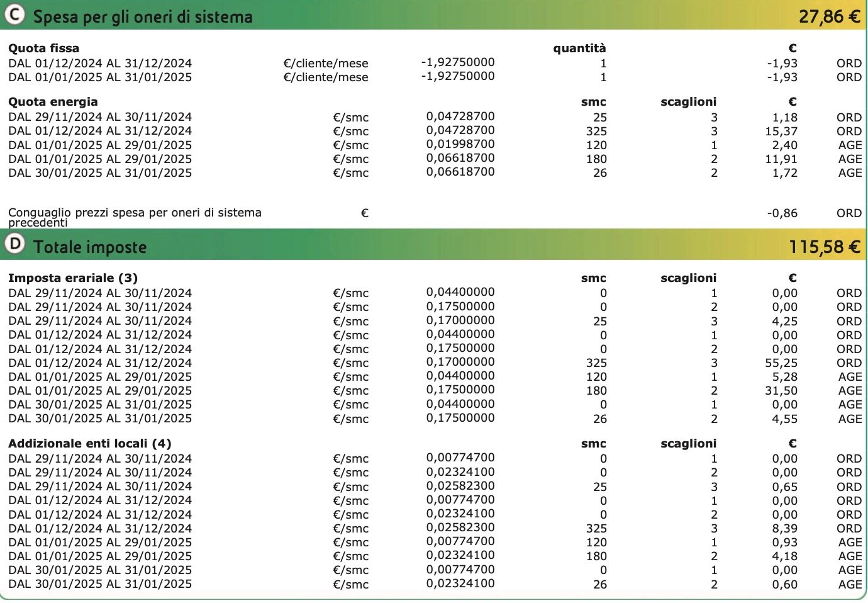
Task: Select the 'Totale imposte' header title
Action: click(x=90, y=247)
